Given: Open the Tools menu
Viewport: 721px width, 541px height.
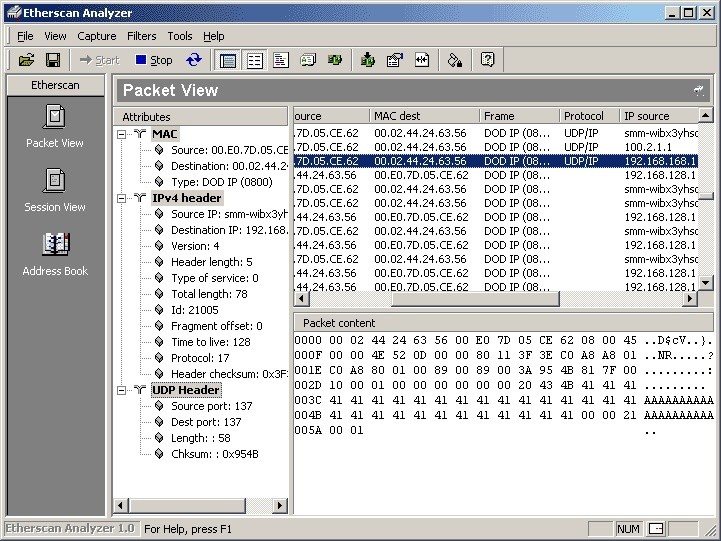Looking at the screenshot, I should (180, 36).
